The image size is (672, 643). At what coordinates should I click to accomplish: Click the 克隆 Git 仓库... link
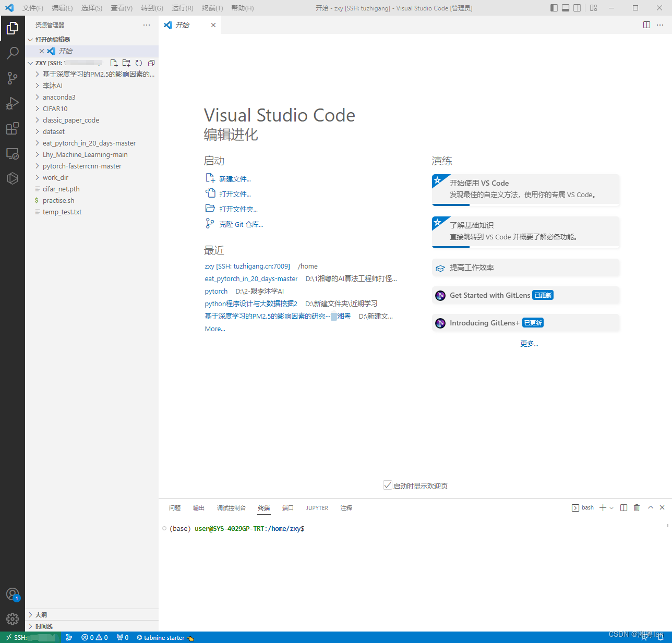(x=241, y=224)
